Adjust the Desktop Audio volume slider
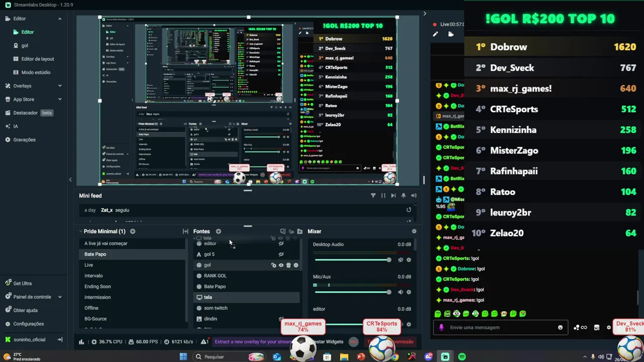The image size is (644, 362). tap(352, 260)
